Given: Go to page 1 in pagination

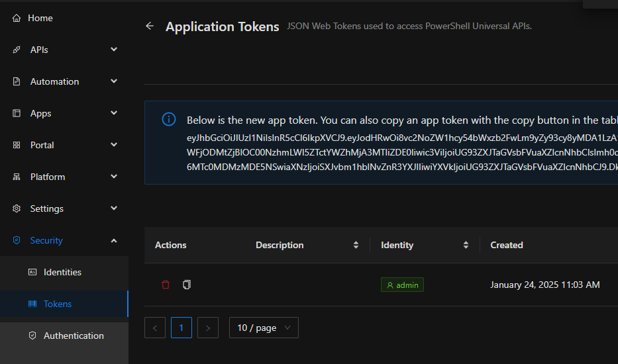Looking at the screenshot, I should point(181,328).
